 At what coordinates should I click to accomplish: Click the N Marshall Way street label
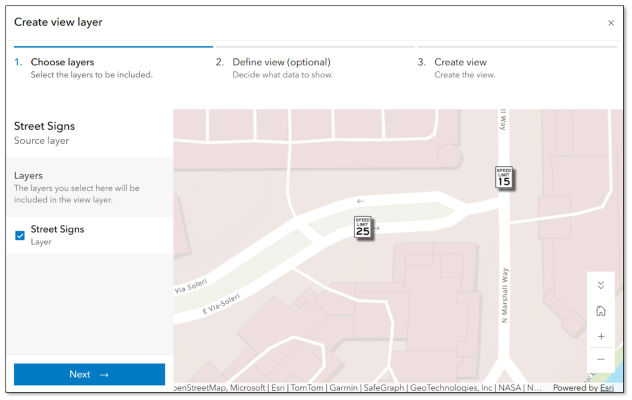tap(504, 296)
